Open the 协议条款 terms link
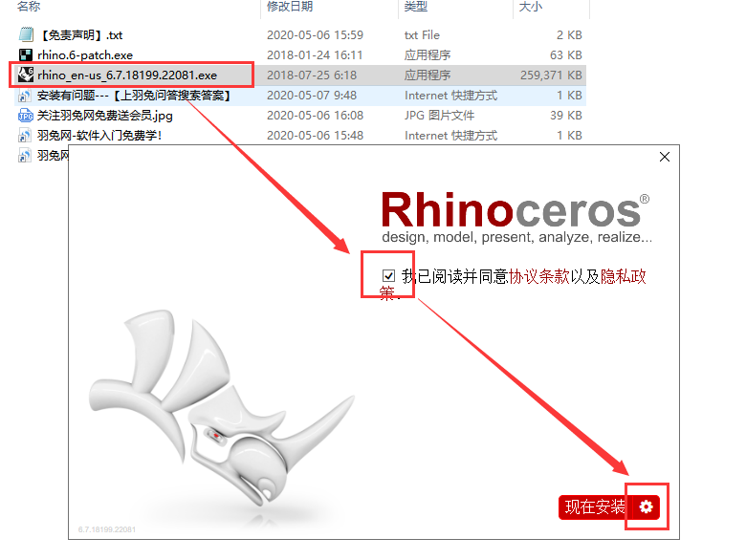This screenshot has height=560, width=746. tap(539, 276)
